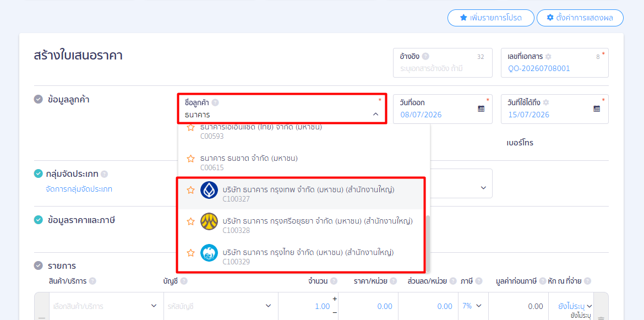Open gear settings beside เลขที่เอกสาร
Image resolution: width=644 pixels, height=320 pixels.
pos(548,56)
